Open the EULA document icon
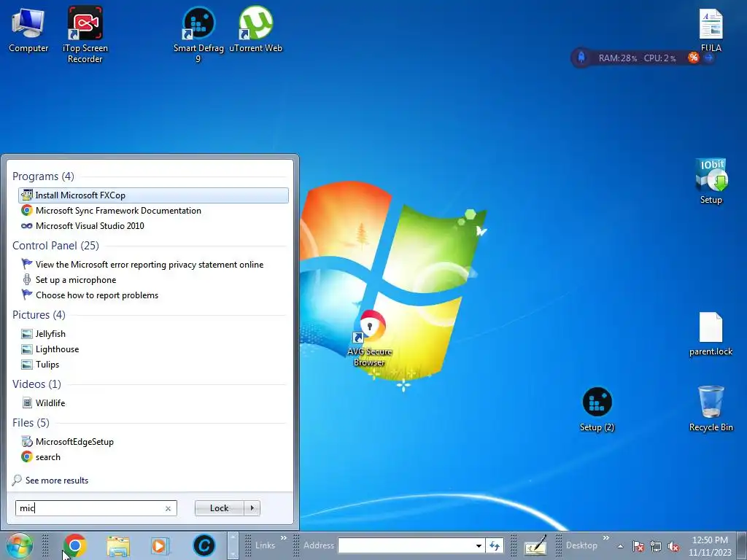747x560 pixels. (711, 29)
